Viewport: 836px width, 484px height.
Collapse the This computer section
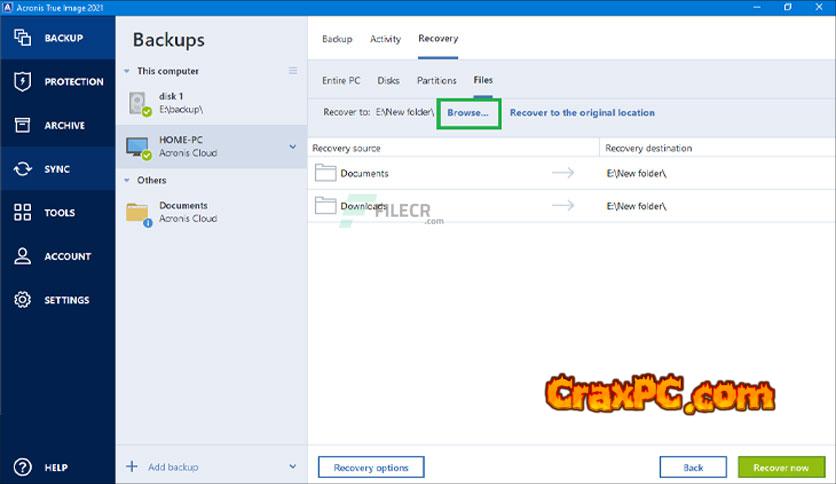127,72
